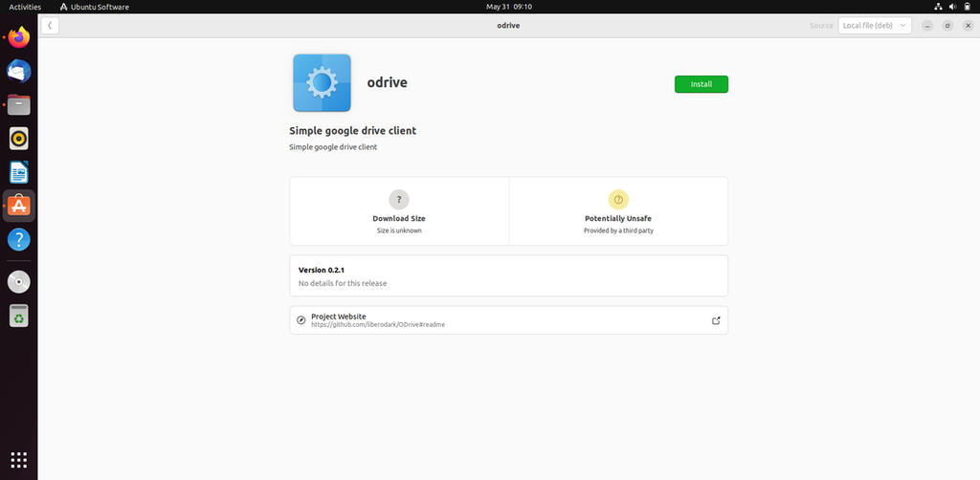Open the Project Website link row
980x480 pixels.
(x=509, y=320)
